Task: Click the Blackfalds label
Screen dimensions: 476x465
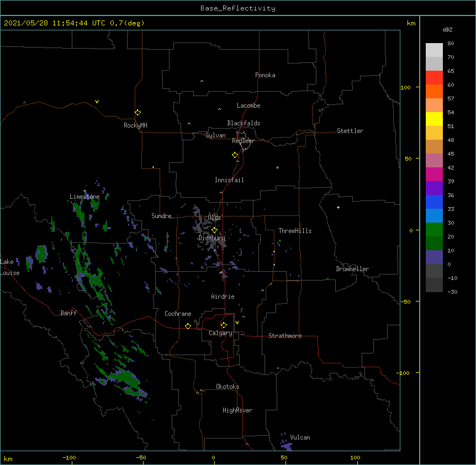Action: tap(244, 123)
